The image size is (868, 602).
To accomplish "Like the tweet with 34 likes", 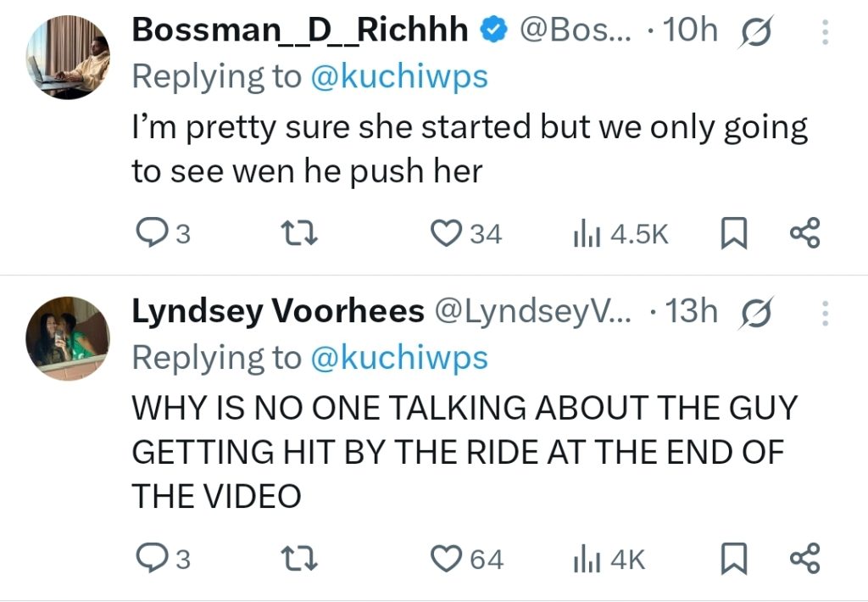I will coord(446,233).
